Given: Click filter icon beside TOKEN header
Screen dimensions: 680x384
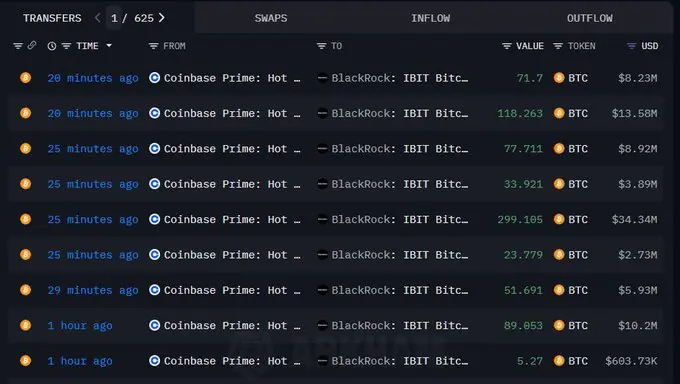Looking at the screenshot, I should [558, 46].
